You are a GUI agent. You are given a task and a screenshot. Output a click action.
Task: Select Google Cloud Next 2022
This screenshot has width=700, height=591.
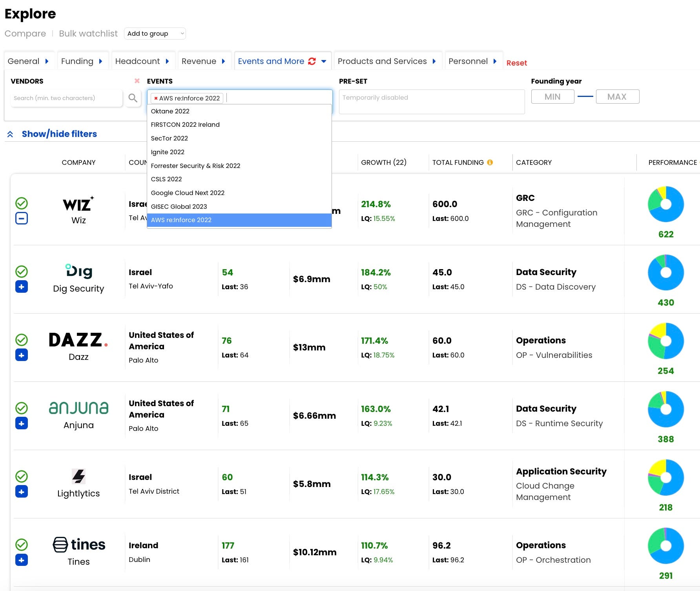coord(239,193)
